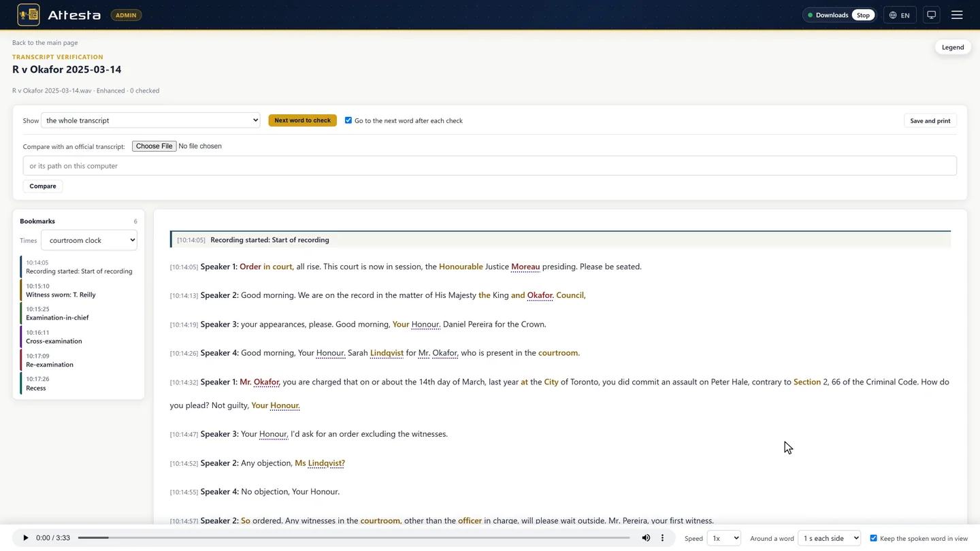Click Speaker 4 label at 10:14:55
980x551 pixels.
(x=220, y=492)
